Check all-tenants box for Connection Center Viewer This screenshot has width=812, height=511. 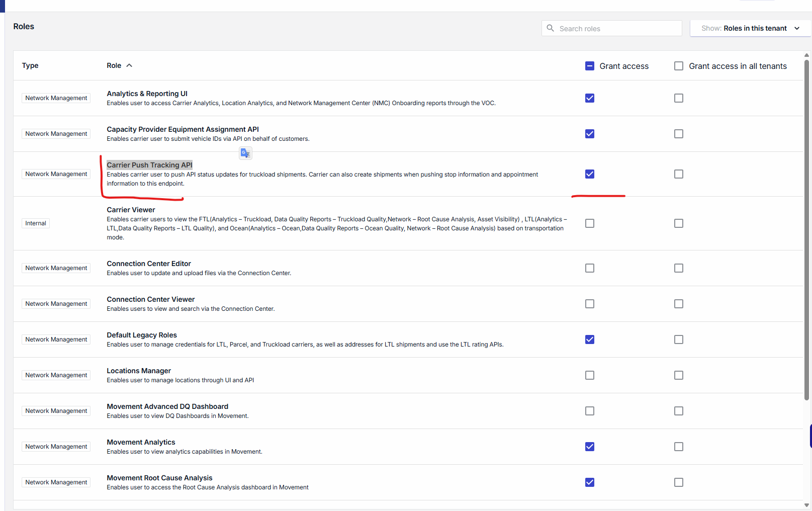pyautogui.click(x=679, y=304)
